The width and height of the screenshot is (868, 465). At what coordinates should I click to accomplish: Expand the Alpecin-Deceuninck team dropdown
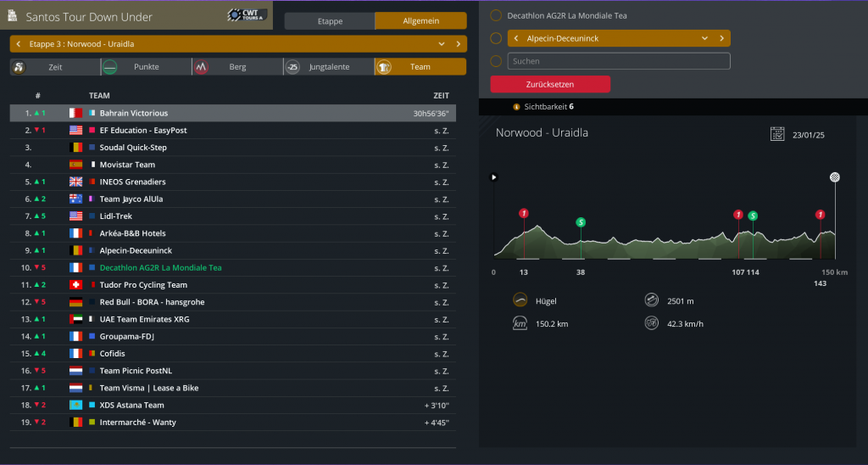pos(704,38)
